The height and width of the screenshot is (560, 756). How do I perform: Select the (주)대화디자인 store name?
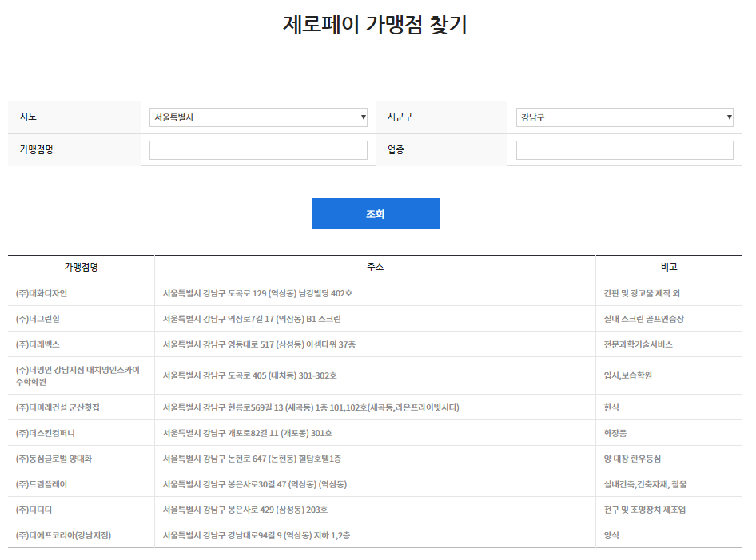(42, 293)
